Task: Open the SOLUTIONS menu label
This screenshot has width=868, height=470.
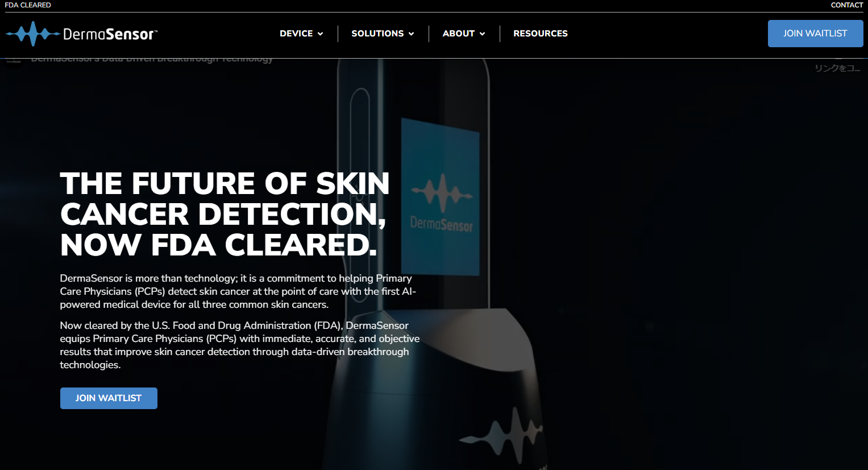Action: tap(377, 34)
